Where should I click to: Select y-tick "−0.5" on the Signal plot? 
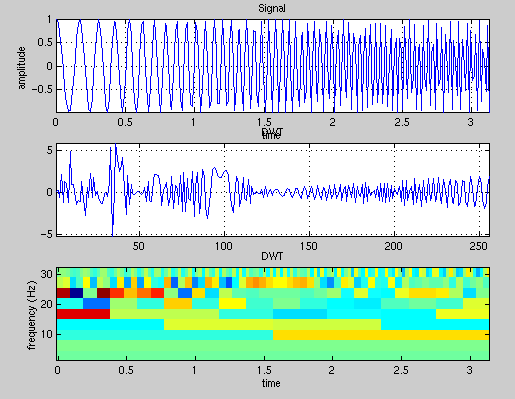pyautogui.click(x=42, y=90)
